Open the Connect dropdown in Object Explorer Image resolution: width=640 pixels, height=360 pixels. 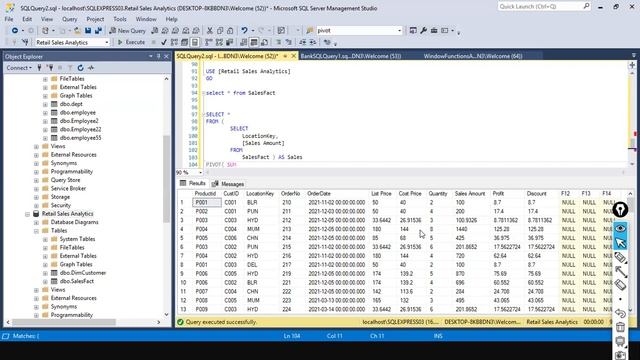click(19, 68)
